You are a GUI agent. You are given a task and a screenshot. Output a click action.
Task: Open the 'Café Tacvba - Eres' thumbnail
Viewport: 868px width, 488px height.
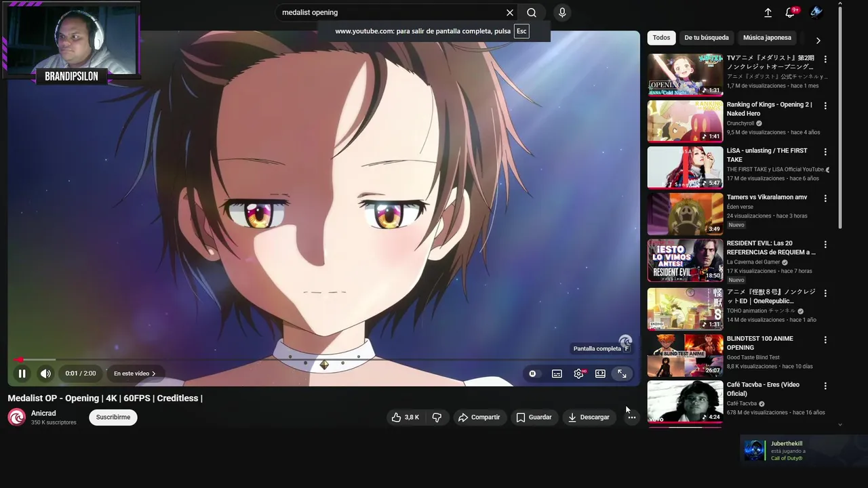(x=685, y=402)
